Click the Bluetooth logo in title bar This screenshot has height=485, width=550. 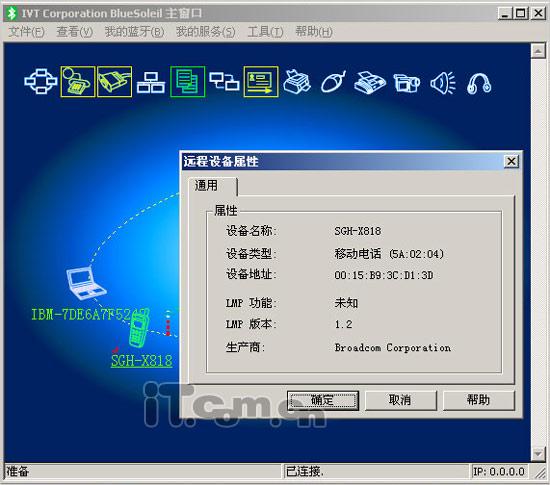point(12,13)
